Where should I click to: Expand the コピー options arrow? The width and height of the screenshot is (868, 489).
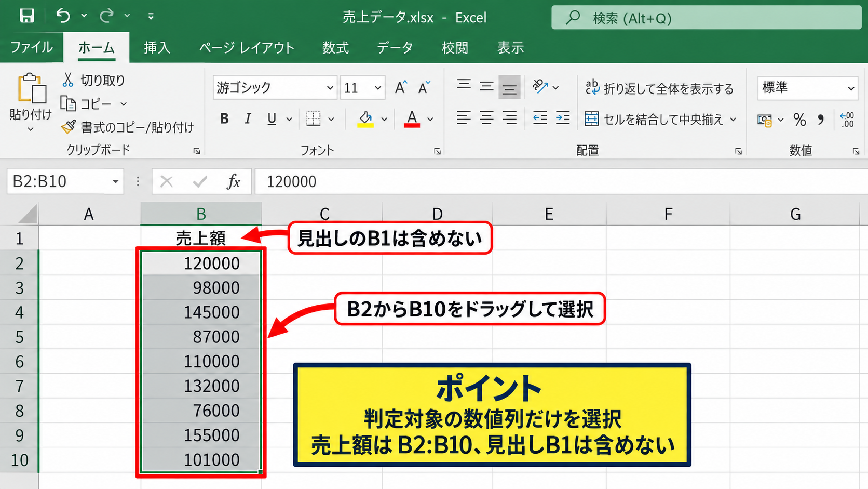(124, 104)
